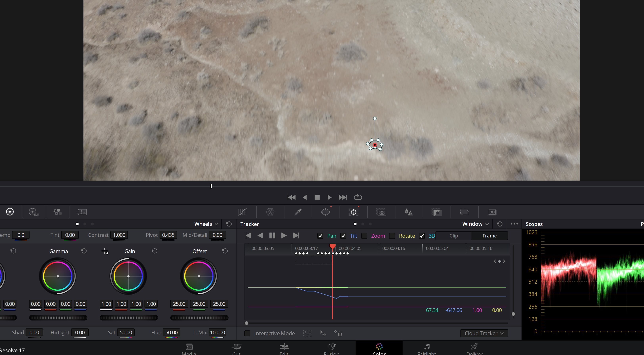The height and width of the screenshot is (355, 644).
Task: Open the Window tracker type dropdown
Action: click(x=475, y=224)
